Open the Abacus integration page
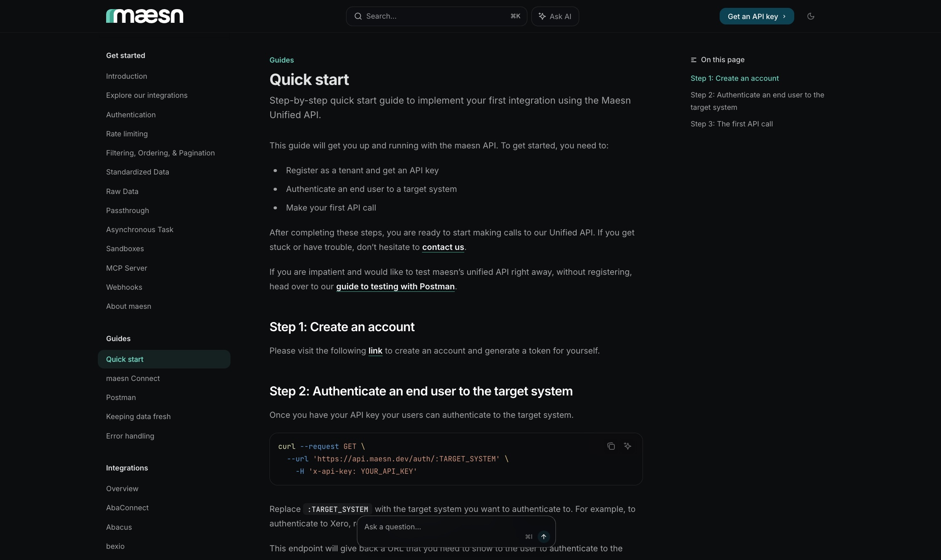 [x=119, y=527]
